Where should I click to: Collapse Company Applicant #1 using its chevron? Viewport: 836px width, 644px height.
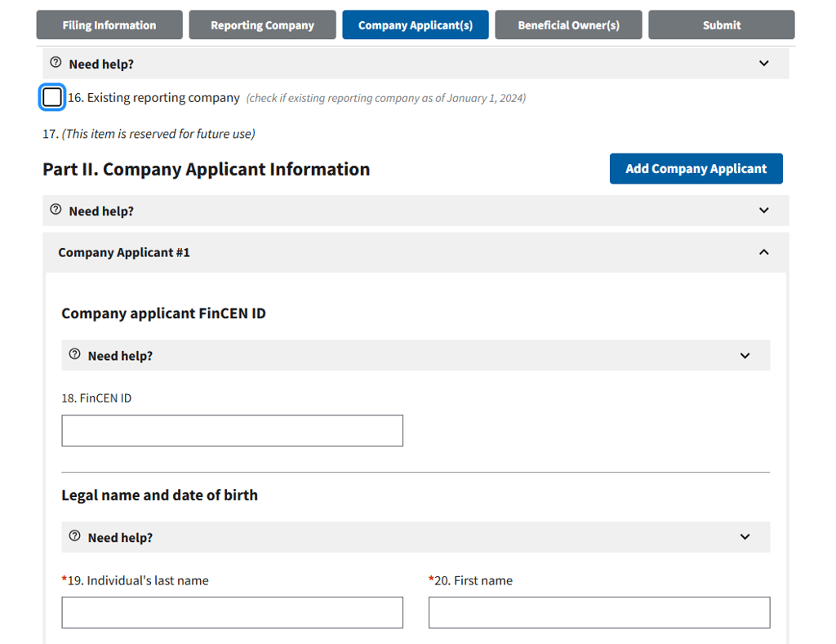763,252
